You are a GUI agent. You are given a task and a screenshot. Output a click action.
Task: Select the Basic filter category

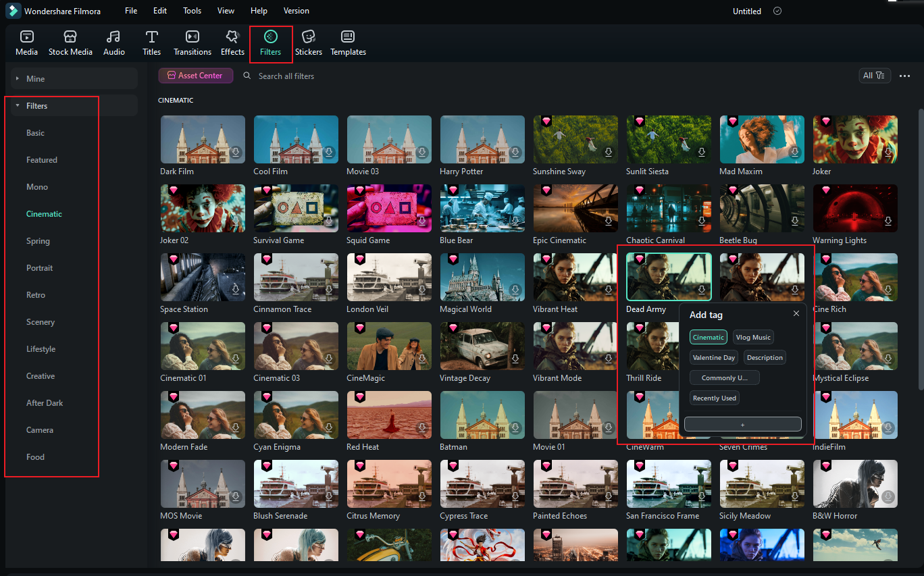point(35,133)
